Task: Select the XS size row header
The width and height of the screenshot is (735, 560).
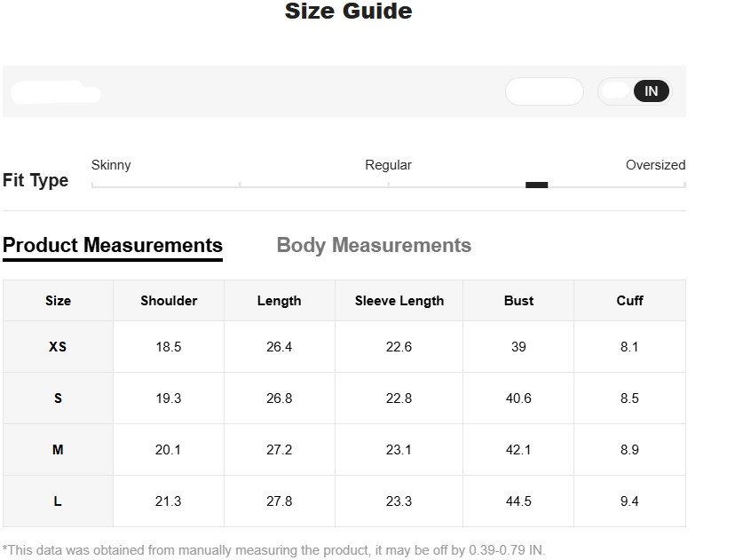Action: pyautogui.click(x=58, y=347)
